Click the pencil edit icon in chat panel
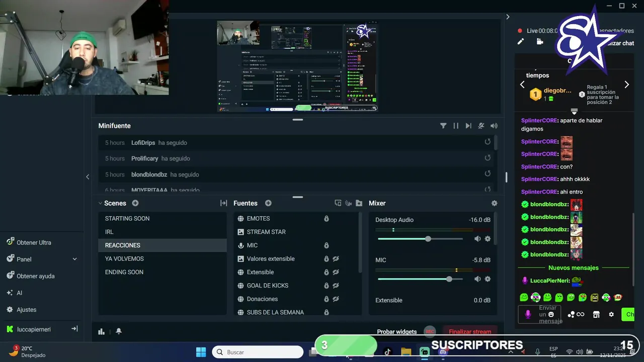The image size is (644, 362). 521,42
